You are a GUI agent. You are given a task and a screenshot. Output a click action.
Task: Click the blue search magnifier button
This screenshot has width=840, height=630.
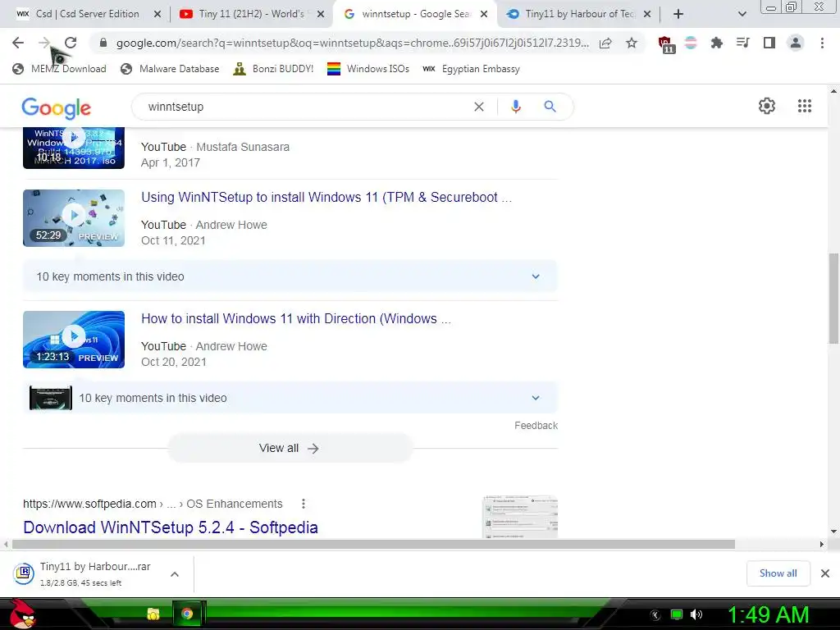(x=550, y=107)
